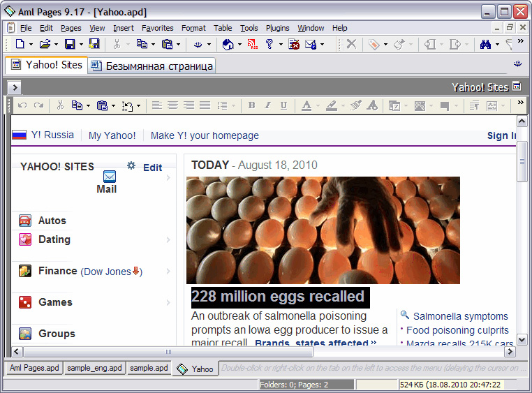Open the dropdown arrow beside Open folder icon
This screenshot has width=532, height=393.
point(56,44)
